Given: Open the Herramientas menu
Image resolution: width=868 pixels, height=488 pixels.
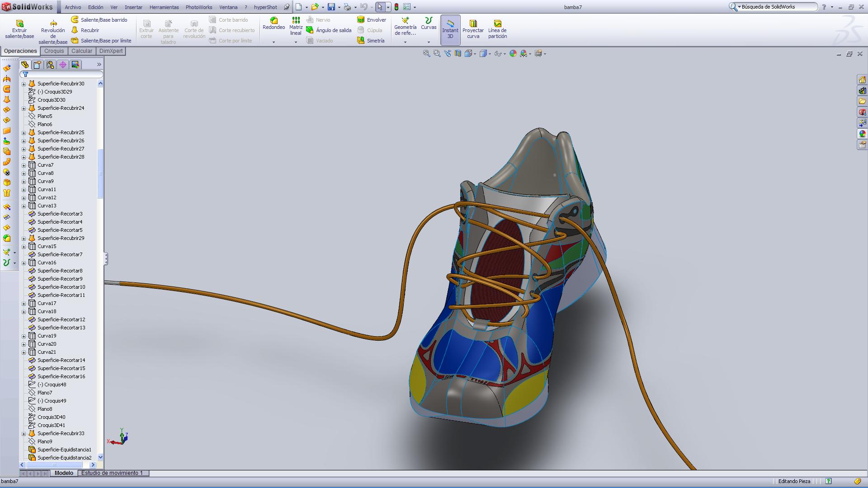Looking at the screenshot, I should 164,7.
